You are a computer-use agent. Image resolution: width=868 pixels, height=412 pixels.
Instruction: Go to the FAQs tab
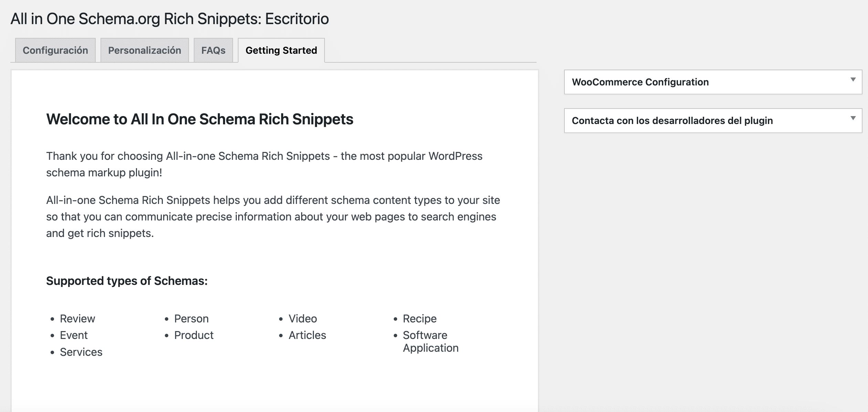[x=213, y=50]
